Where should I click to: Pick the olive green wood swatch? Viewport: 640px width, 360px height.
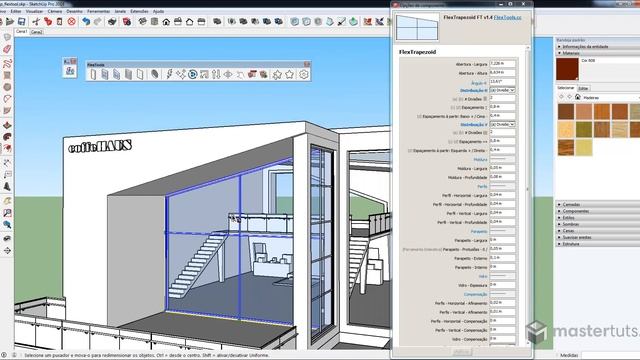(584, 130)
